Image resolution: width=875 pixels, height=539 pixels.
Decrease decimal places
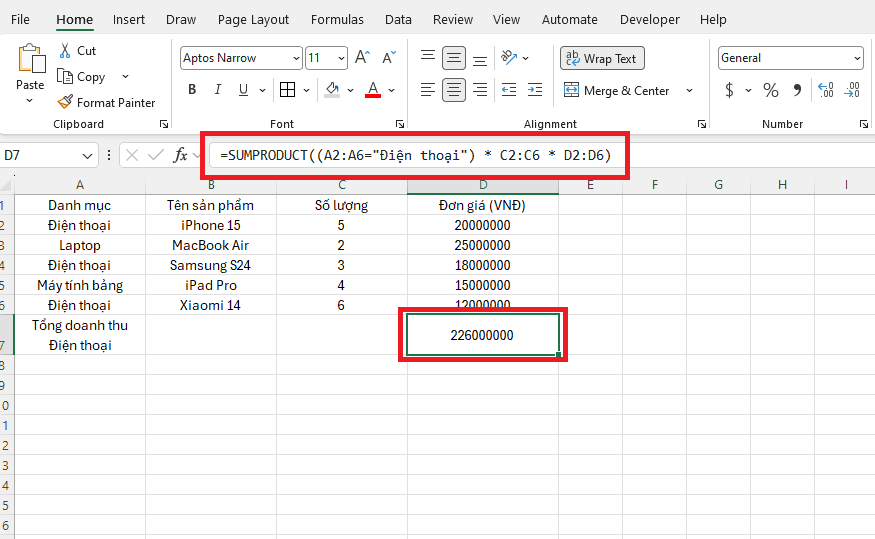(852, 90)
